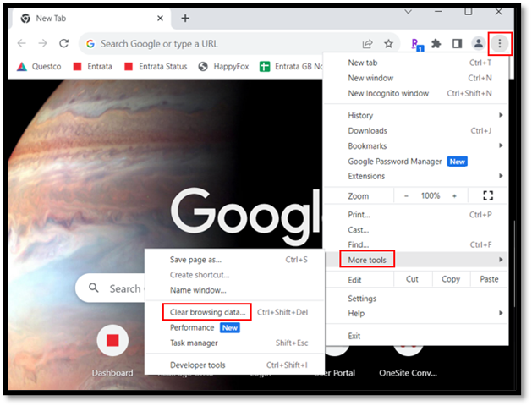The height and width of the screenshot is (406, 532).
Task: Click the OneSite Conv... shortcut tile
Action: tap(408, 361)
